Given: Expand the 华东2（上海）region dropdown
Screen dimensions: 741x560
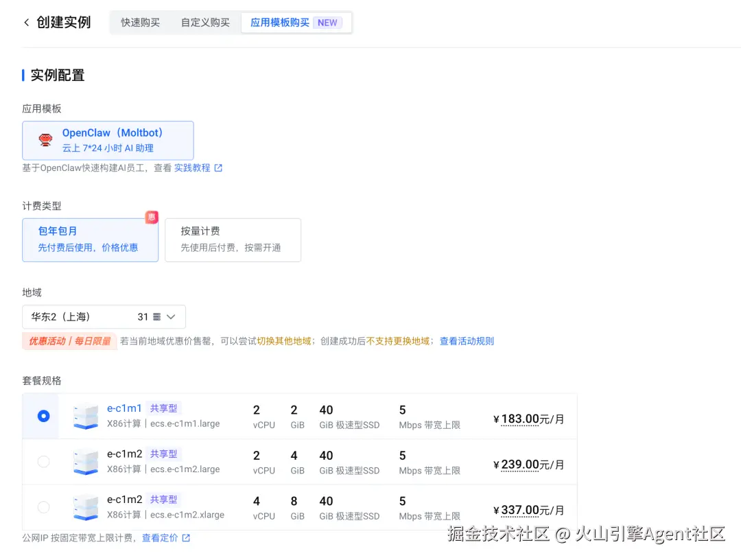Looking at the screenshot, I should pyautogui.click(x=104, y=316).
